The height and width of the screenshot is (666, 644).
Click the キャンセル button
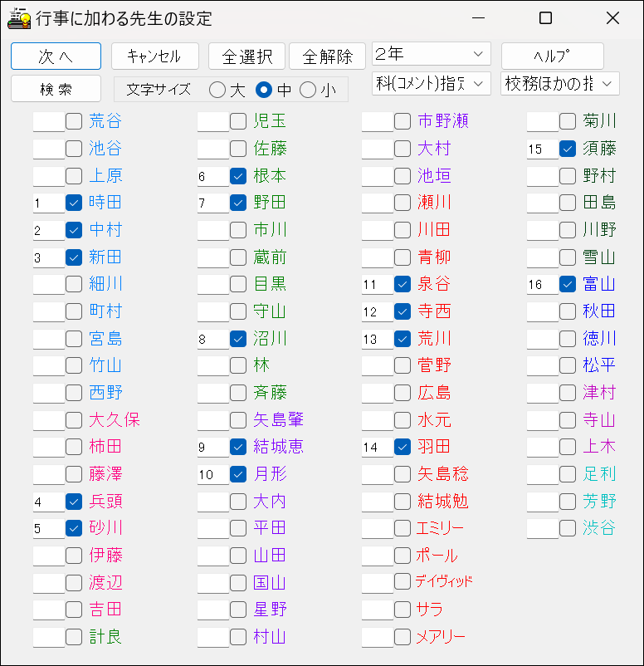(x=155, y=56)
